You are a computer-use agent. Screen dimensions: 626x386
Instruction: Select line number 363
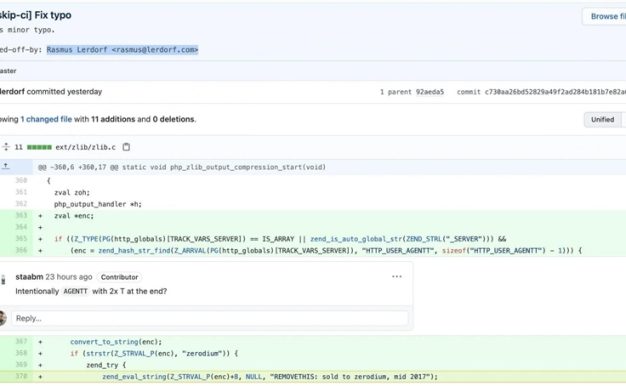pos(21,216)
